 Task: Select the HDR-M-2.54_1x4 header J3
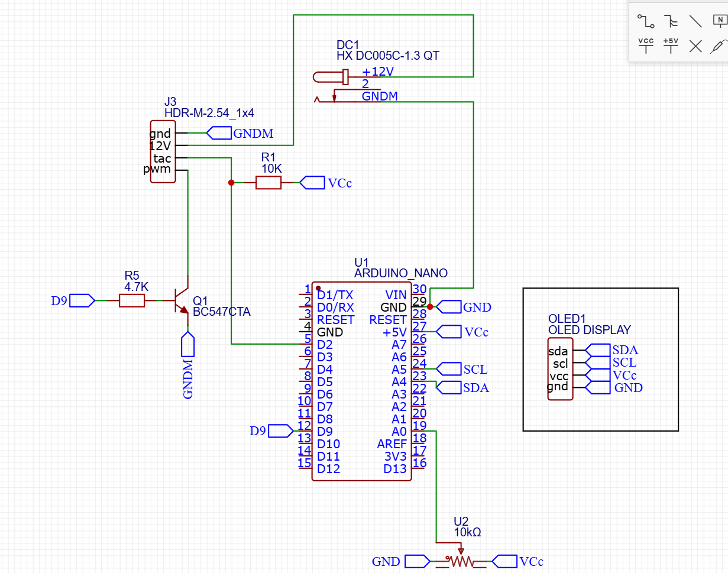coord(161,151)
